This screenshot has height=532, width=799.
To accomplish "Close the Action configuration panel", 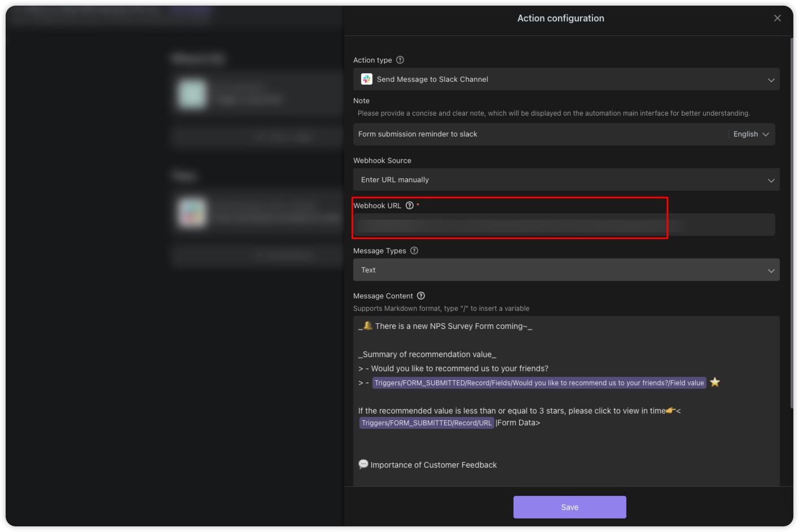I will 777,18.
